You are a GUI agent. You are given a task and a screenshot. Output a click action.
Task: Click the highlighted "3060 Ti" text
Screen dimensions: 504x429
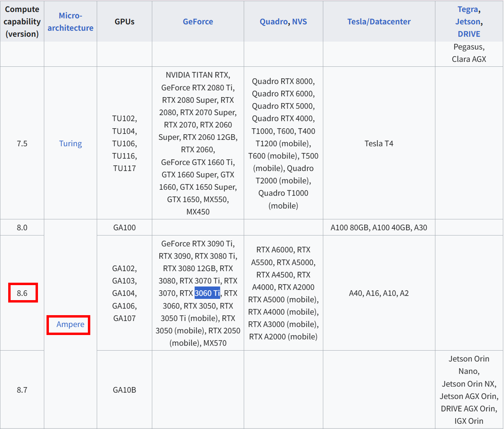pyautogui.click(x=207, y=293)
